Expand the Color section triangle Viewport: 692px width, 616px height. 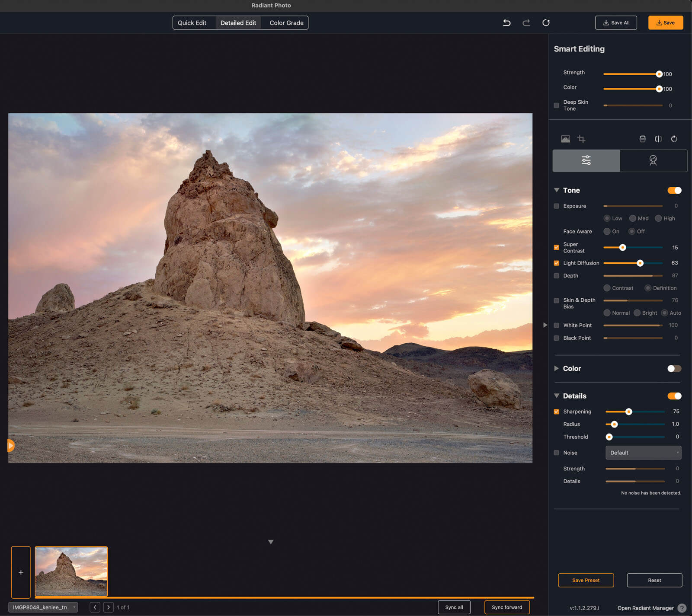557,368
